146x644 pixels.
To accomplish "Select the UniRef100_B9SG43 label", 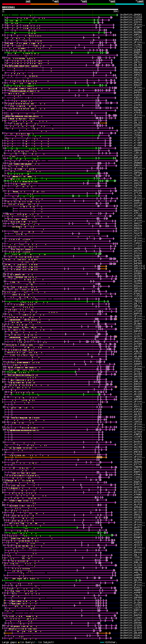I will pyautogui.click(x=131, y=286).
